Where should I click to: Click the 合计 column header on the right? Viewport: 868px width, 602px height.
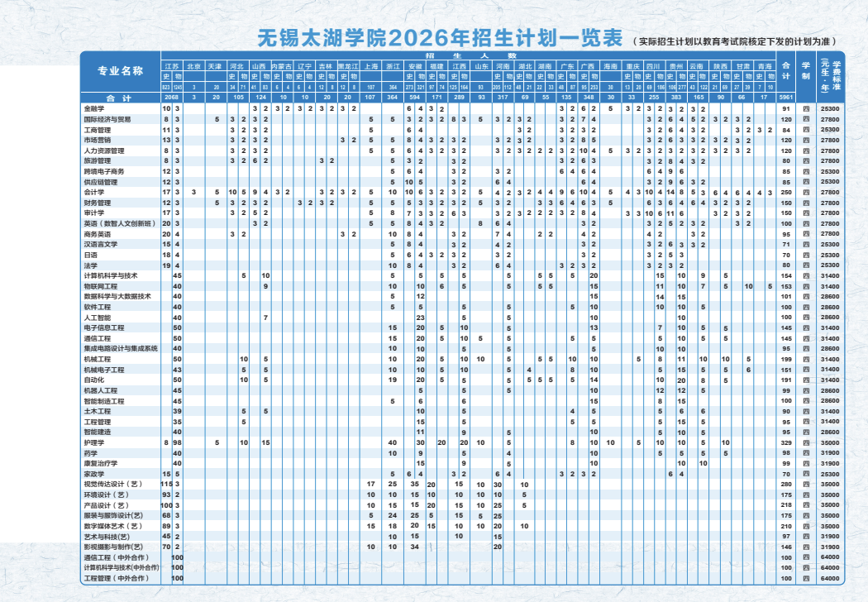point(785,71)
